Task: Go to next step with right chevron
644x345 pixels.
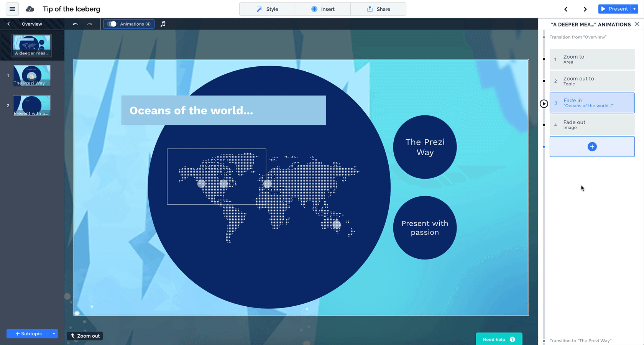Action: [x=585, y=9]
